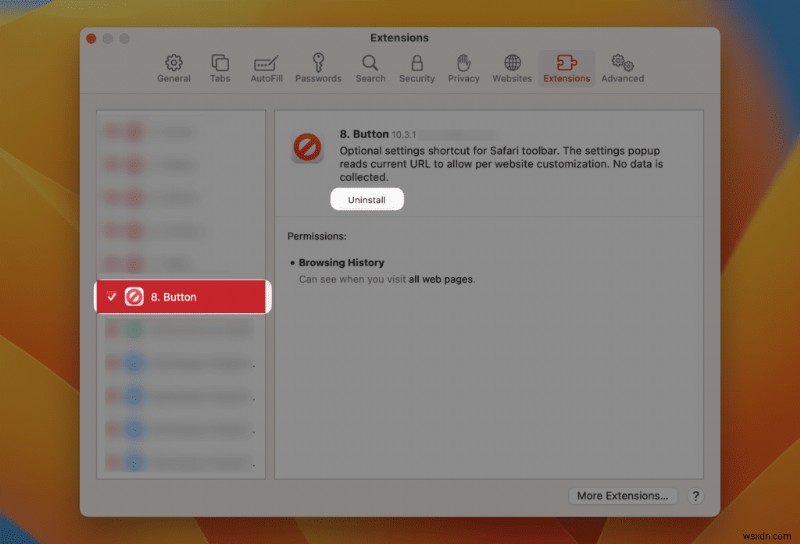Open the Privacy preferences tab
The height and width of the screenshot is (544, 800).
tap(463, 68)
